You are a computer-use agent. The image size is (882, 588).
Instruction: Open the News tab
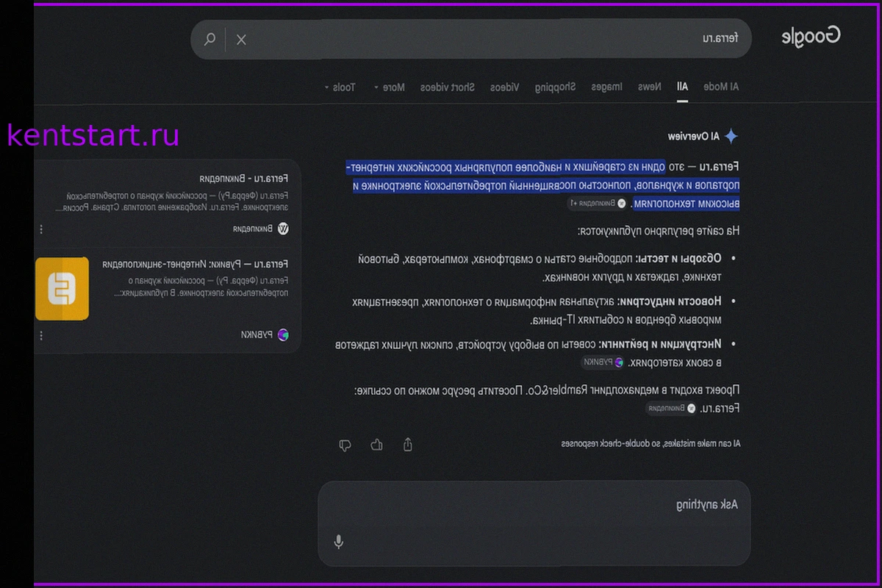(649, 87)
